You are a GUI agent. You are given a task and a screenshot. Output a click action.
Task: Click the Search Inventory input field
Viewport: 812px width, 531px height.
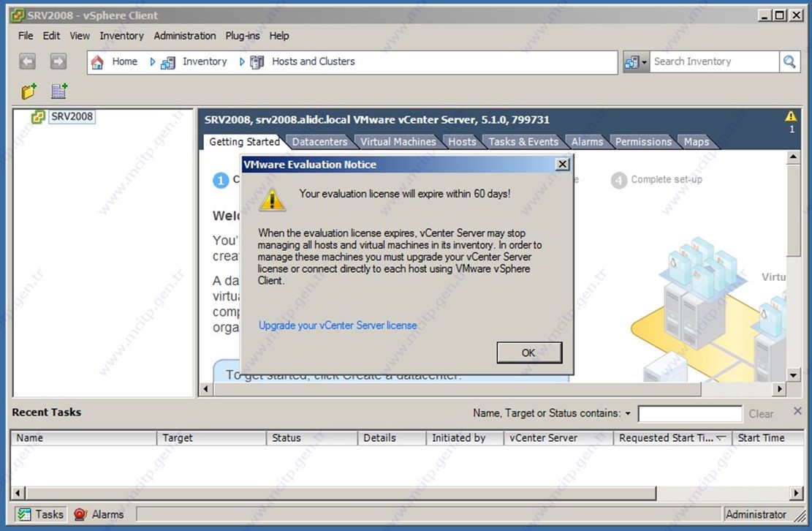click(714, 62)
